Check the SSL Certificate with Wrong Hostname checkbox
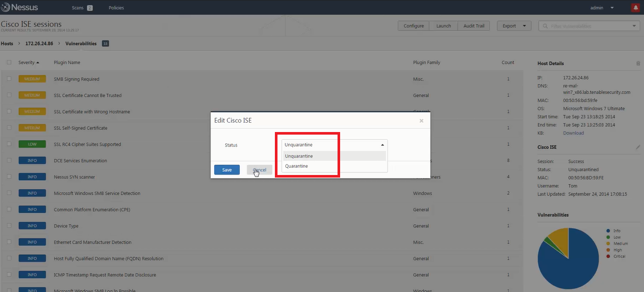644x292 pixels. pyautogui.click(x=9, y=112)
